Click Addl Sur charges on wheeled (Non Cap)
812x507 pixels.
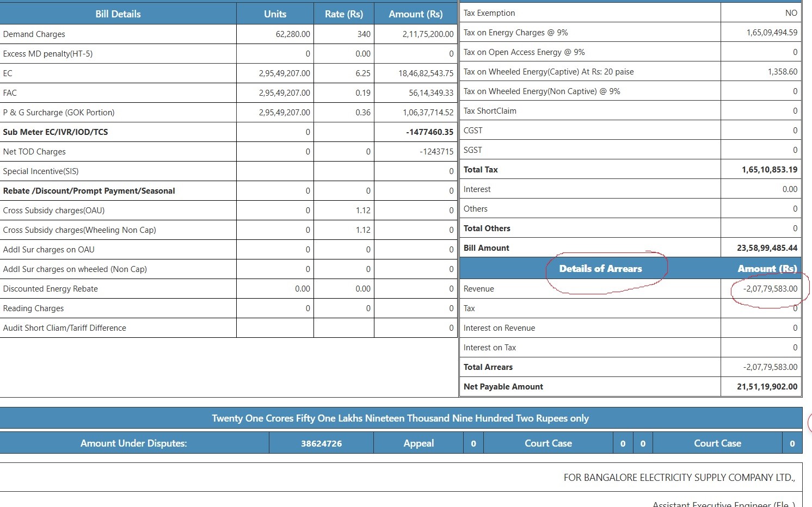75,269
